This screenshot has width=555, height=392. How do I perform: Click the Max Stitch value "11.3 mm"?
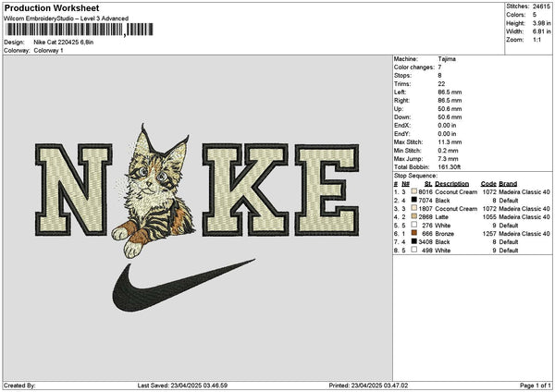click(450, 142)
